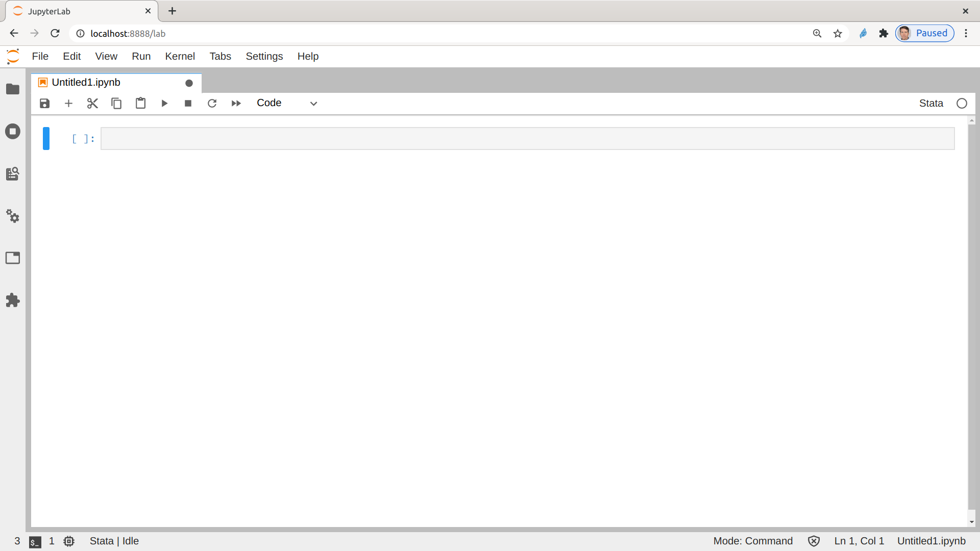Save the notebook with the disk icon
Viewport: 980px width, 551px height.
45,104
